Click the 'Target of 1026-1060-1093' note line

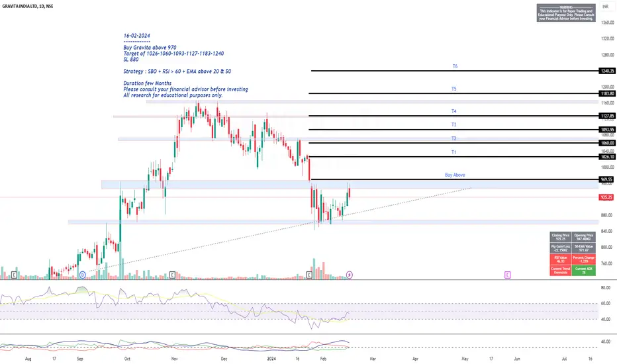click(173, 54)
